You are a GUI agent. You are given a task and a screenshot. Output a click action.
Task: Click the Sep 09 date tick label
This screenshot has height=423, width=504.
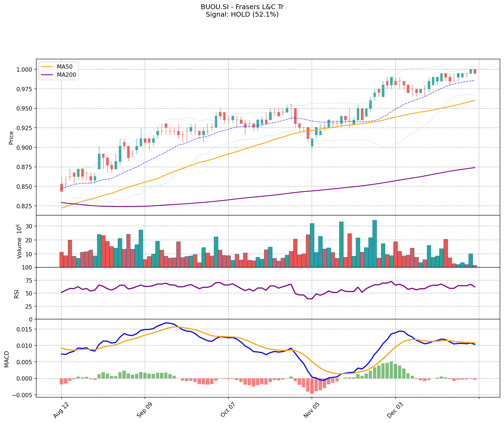point(143,410)
